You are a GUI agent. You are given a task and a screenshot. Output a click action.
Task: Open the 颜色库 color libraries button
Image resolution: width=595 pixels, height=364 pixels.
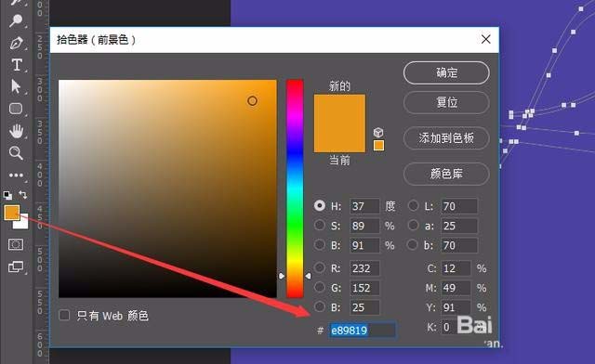(446, 174)
